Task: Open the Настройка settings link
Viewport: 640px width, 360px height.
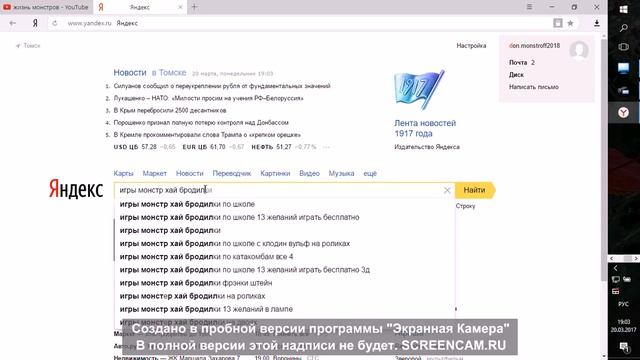Action: point(471,46)
